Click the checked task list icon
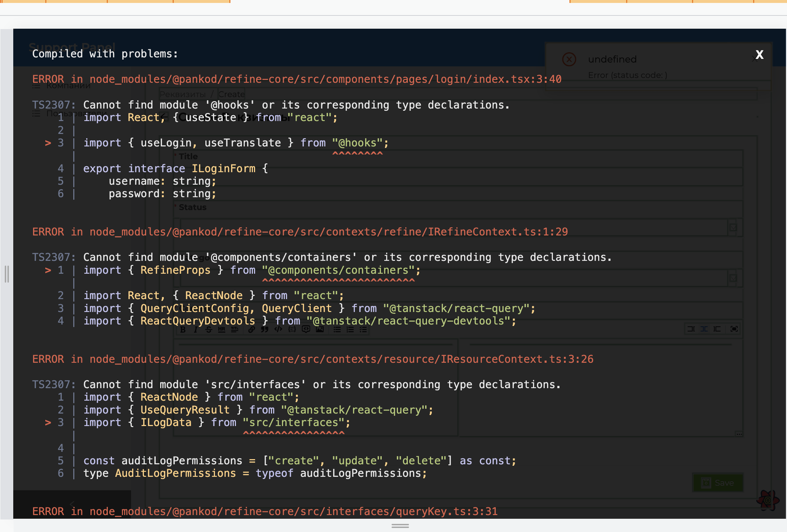This screenshot has height=532, width=787. tap(363, 330)
